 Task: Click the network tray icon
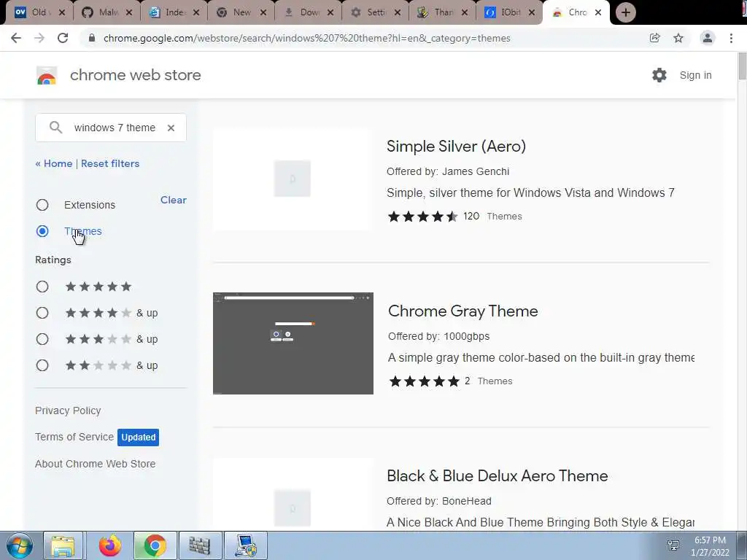673,545
